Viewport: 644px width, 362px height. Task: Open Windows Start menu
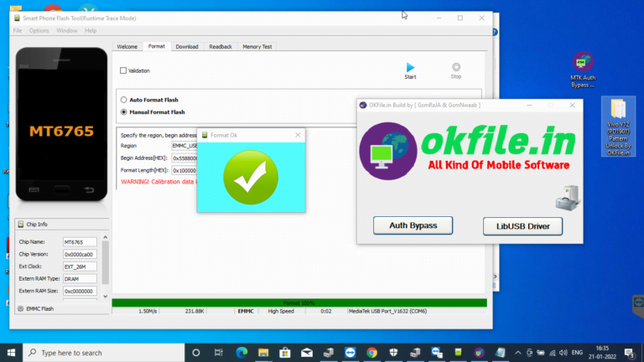click(11, 353)
